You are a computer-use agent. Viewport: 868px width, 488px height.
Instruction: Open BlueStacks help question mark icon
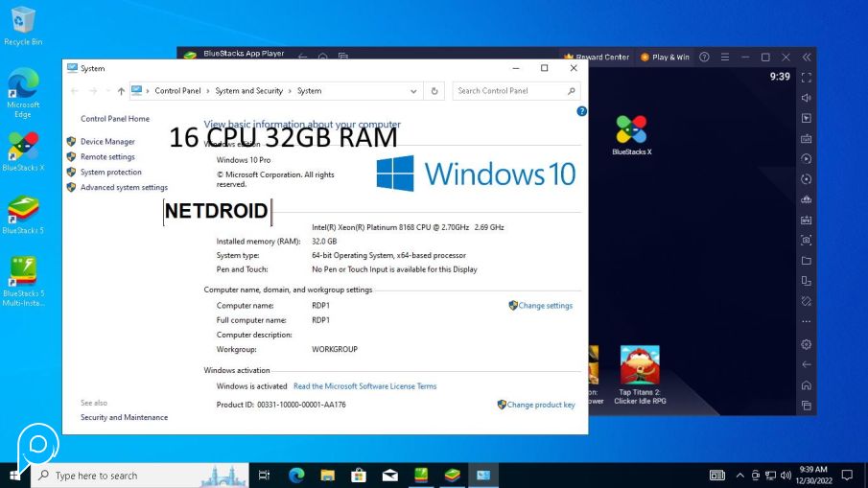[704, 58]
